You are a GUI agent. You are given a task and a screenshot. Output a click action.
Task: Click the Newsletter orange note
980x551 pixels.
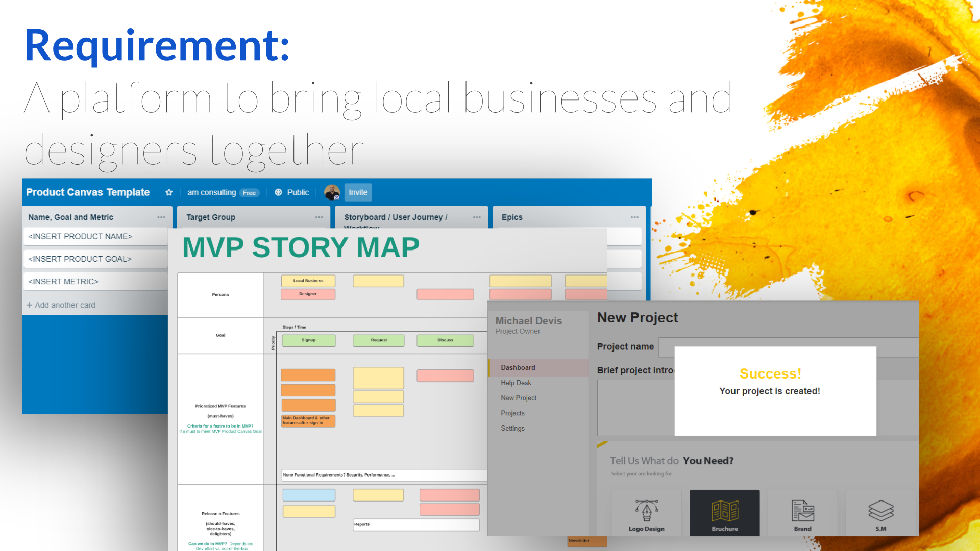(587, 541)
